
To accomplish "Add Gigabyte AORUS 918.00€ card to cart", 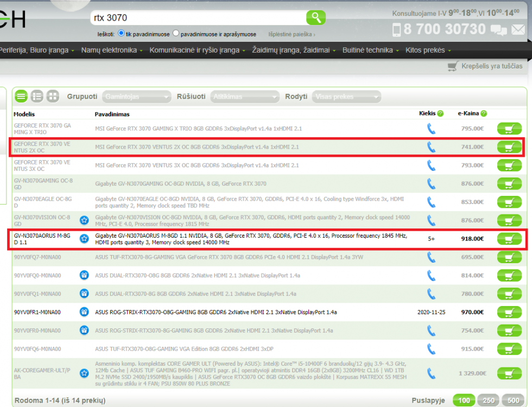I will [509, 239].
